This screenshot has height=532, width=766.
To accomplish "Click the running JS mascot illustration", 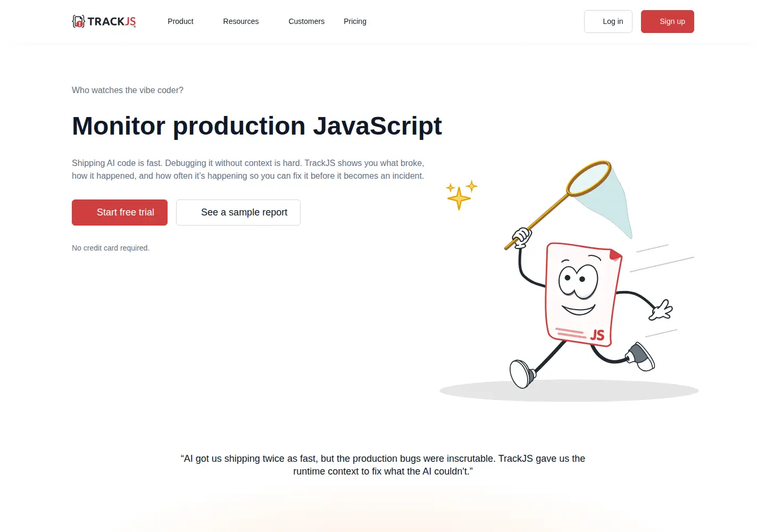I will pos(569,281).
